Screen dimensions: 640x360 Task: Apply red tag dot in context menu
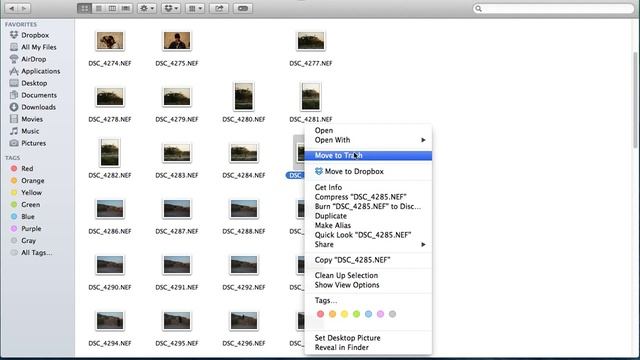coord(320,314)
